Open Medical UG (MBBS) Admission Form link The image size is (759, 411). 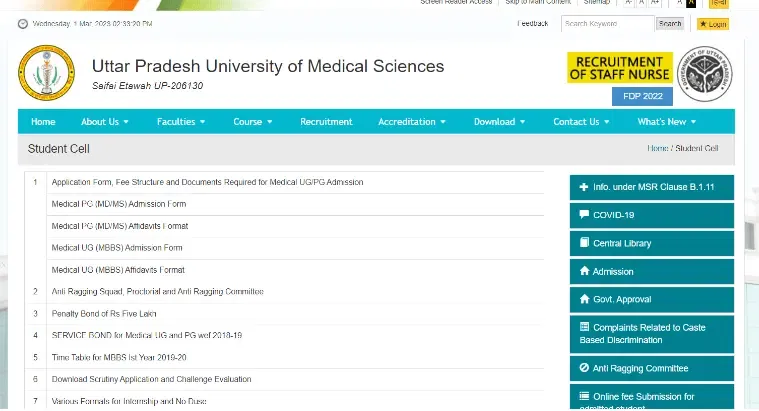(117, 248)
